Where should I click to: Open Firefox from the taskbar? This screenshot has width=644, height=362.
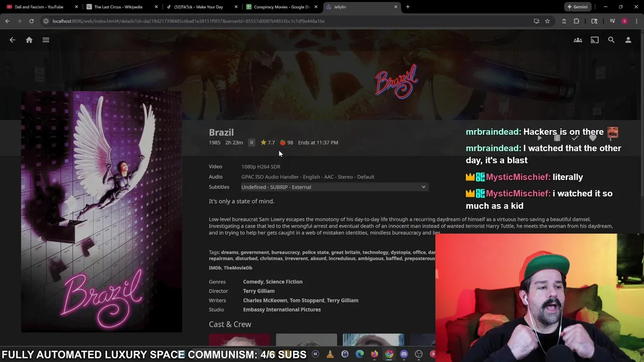pyautogui.click(x=374, y=354)
